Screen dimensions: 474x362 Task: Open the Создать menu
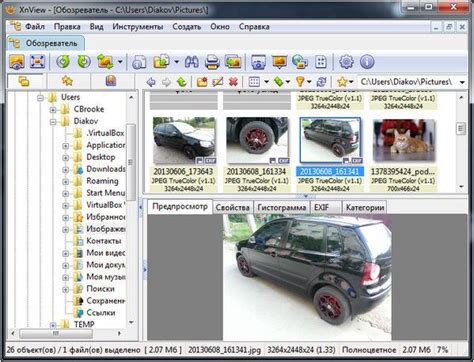[187, 27]
